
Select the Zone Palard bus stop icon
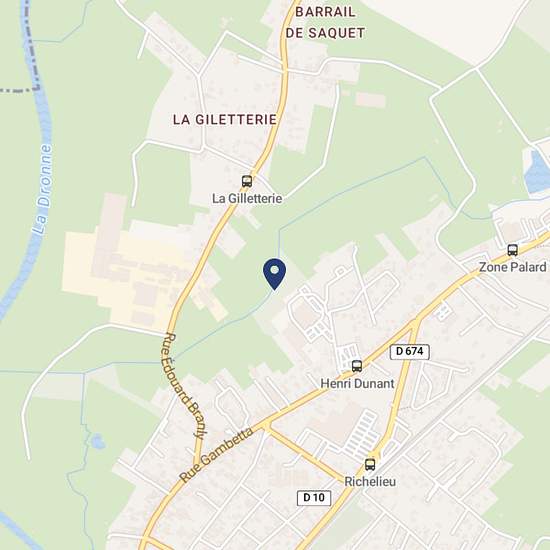tap(512, 250)
